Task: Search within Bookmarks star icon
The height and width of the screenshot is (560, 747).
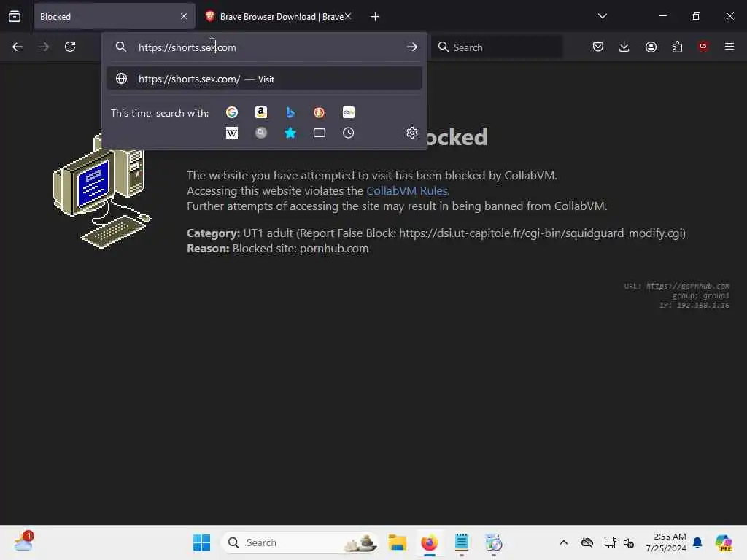Action: [x=290, y=133]
